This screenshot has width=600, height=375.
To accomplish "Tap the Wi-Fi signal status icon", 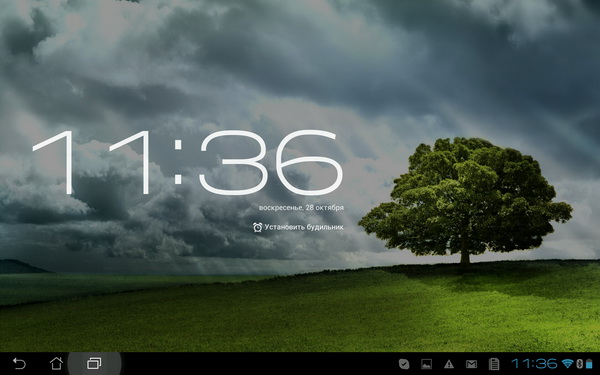I will pyautogui.click(x=568, y=364).
